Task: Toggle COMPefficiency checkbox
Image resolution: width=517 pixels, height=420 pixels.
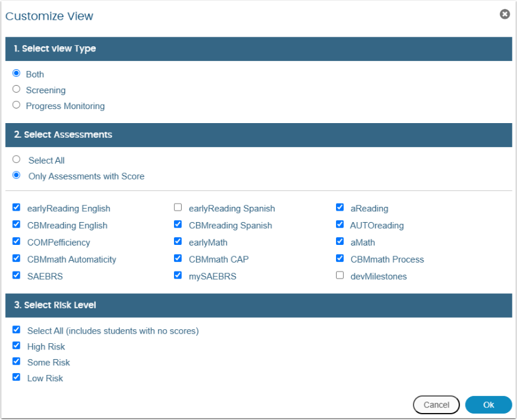Action: pyautogui.click(x=16, y=241)
